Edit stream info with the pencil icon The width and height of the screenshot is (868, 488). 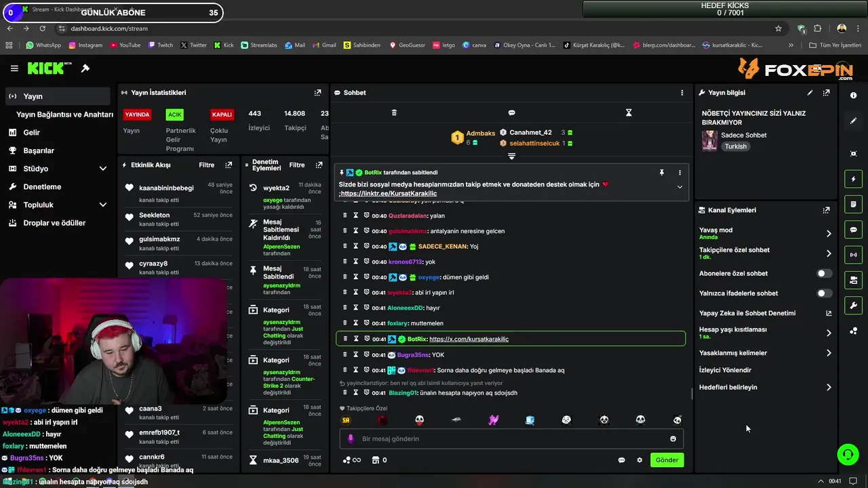pyautogui.click(x=810, y=93)
